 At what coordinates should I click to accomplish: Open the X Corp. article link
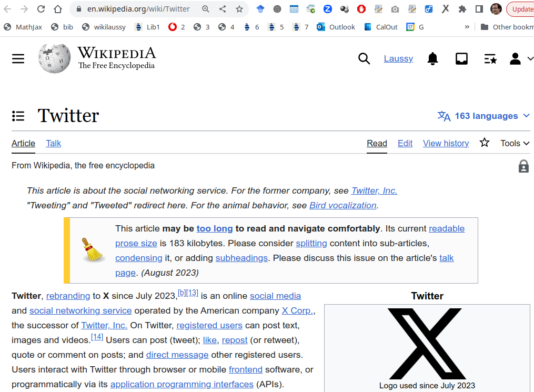(x=297, y=310)
